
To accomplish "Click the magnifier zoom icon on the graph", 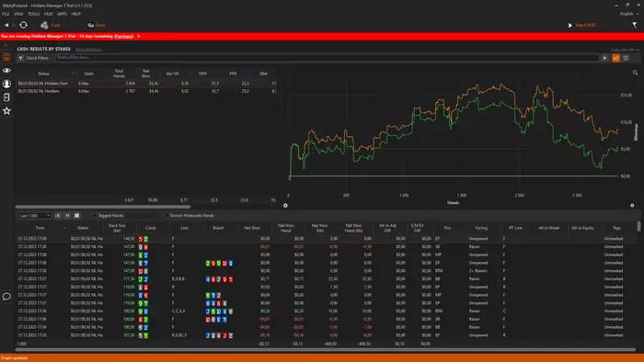I will 635,73.
